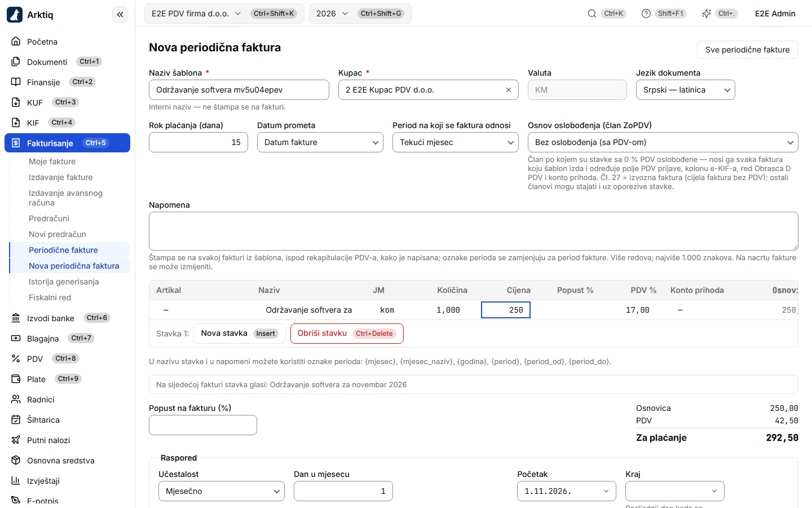Go to PDV percent icon section
The image size is (812, 508).
coord(16,358)
